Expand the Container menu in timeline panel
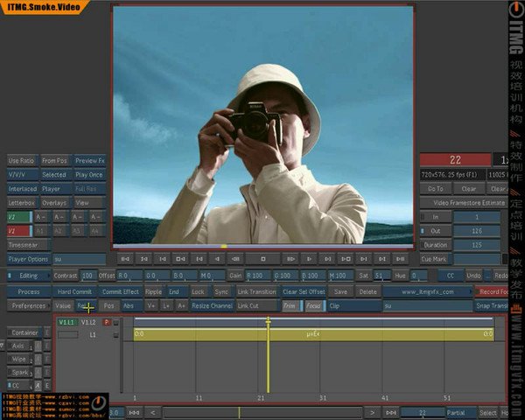 click(x=24, y=332)
